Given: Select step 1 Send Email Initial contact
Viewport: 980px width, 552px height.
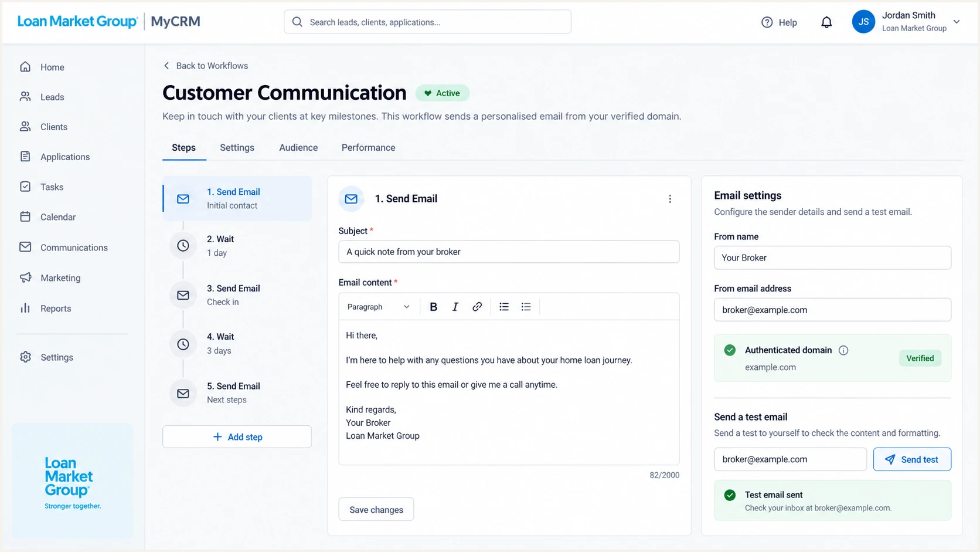Looking at the screenshot, I should pos(237,198).
